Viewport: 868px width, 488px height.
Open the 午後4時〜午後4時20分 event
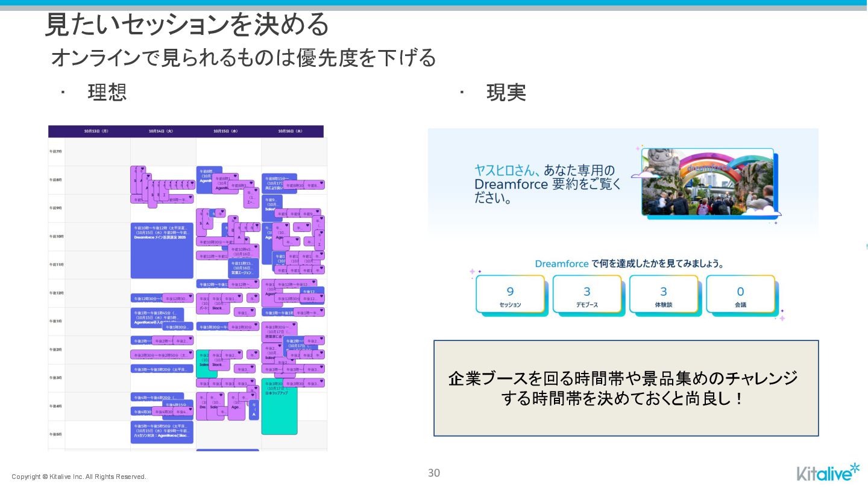click(x=157, y=397)
